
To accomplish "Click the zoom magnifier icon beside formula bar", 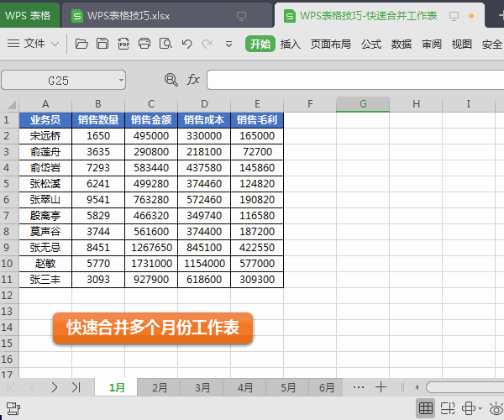I will point(171,79).
